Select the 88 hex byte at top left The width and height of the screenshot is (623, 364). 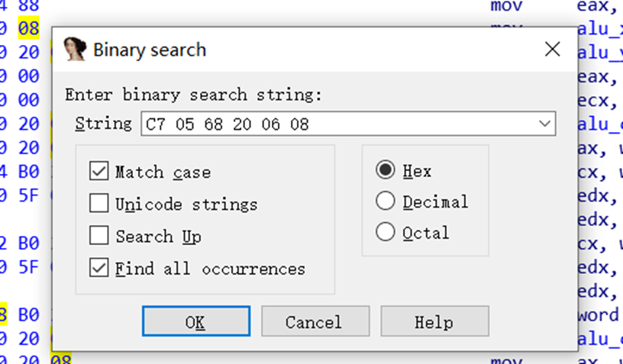(x=28, y=7)
